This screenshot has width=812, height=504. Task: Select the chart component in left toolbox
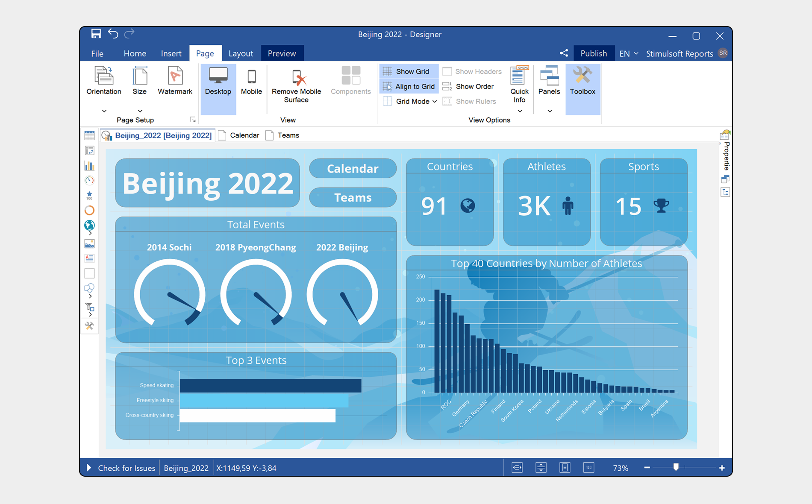point(89,166)
